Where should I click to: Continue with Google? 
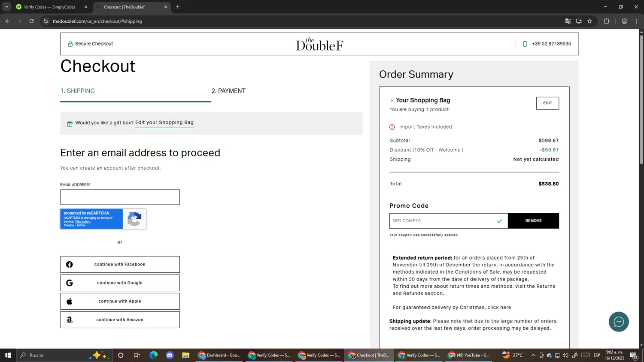[x=120, y=283]
